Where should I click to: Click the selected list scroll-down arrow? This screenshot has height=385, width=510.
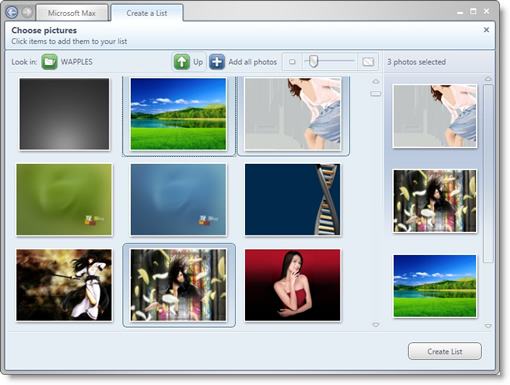488,326
